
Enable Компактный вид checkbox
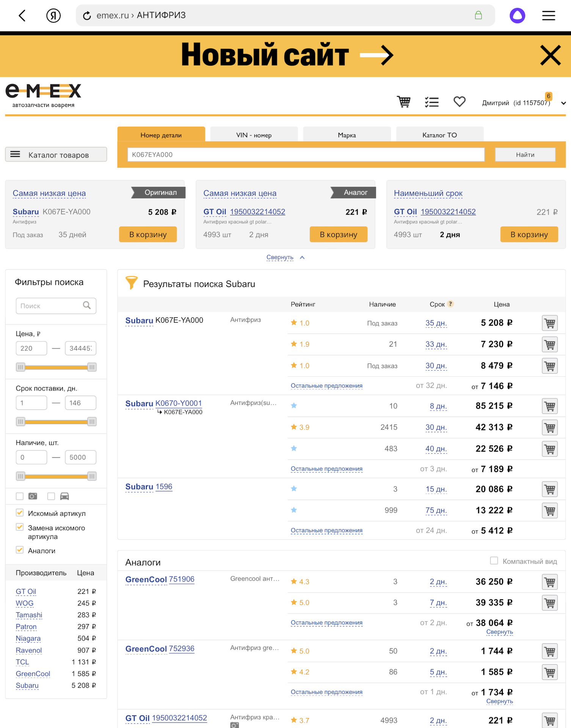pos(494,561)
